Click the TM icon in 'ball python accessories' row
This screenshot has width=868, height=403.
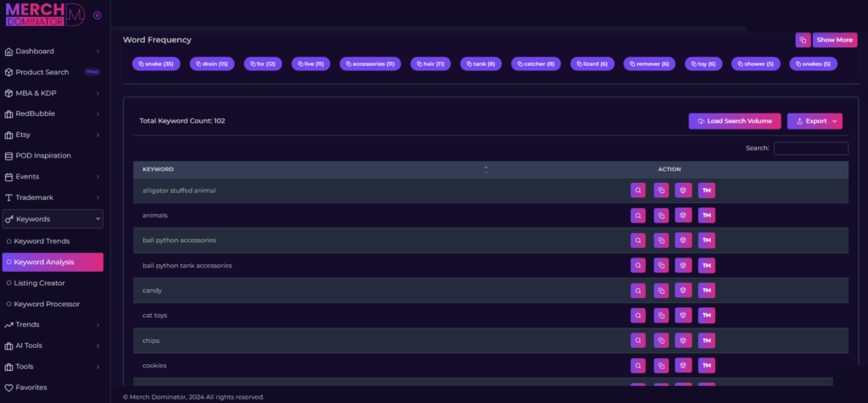pyautogui.click(x=706, y=240)
